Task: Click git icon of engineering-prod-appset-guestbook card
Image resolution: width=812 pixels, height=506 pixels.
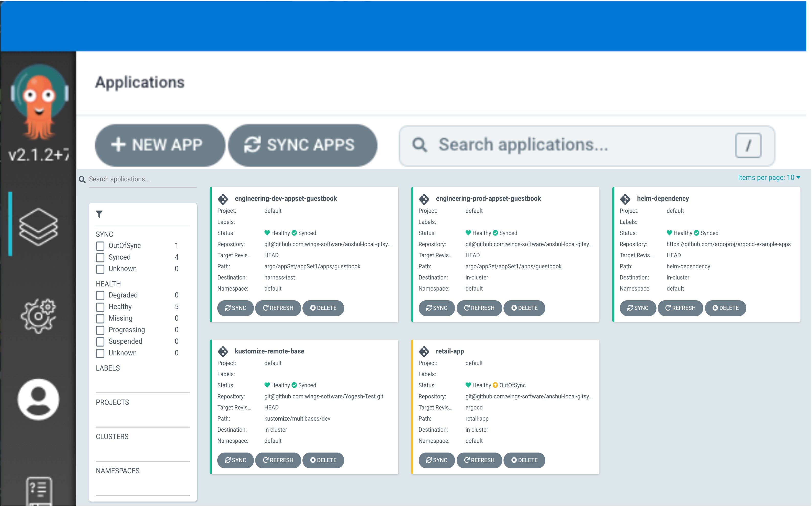Action: (x=424, y=199)
